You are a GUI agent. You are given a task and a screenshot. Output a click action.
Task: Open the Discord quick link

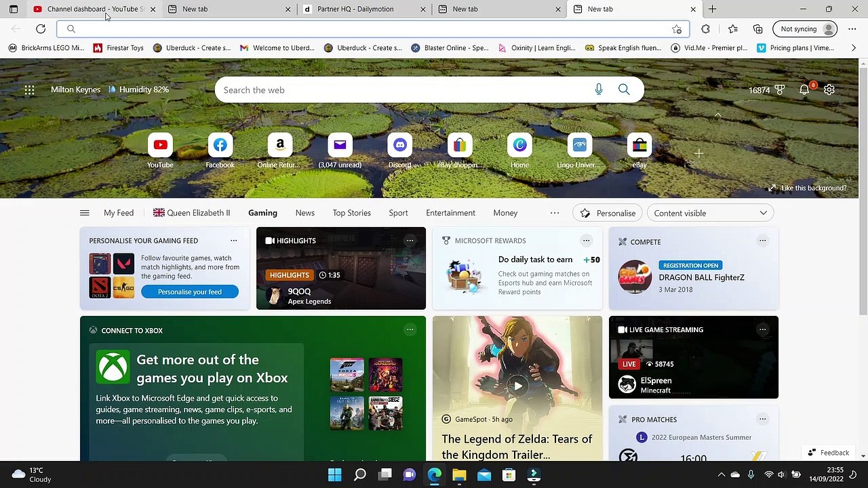coord(399,151)
